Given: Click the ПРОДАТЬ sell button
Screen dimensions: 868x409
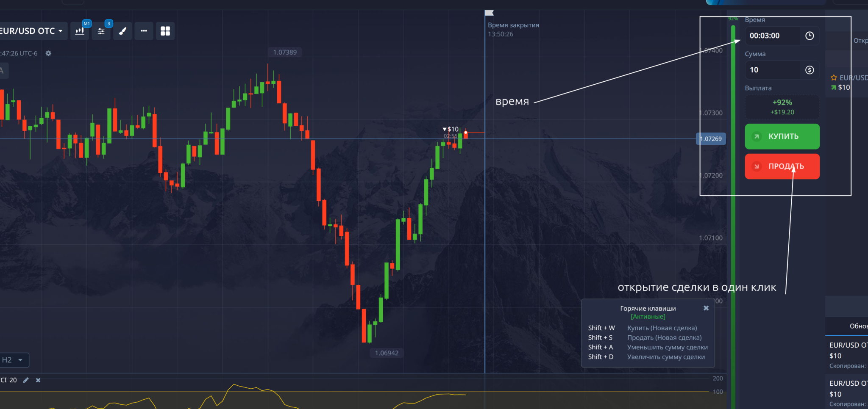Looking at the screenshot, I should click(x=782, y=166).
